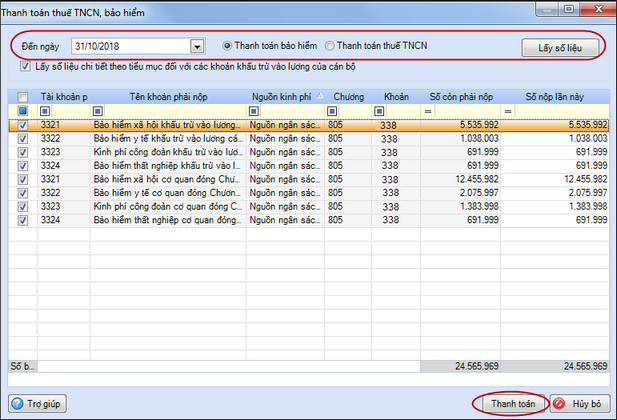Image resolution: width=617 pixels, height=420 pixels.
Task: Uncheck row Kinh phí công đoàn cơ quan đóng
Action: coord(23,207)
